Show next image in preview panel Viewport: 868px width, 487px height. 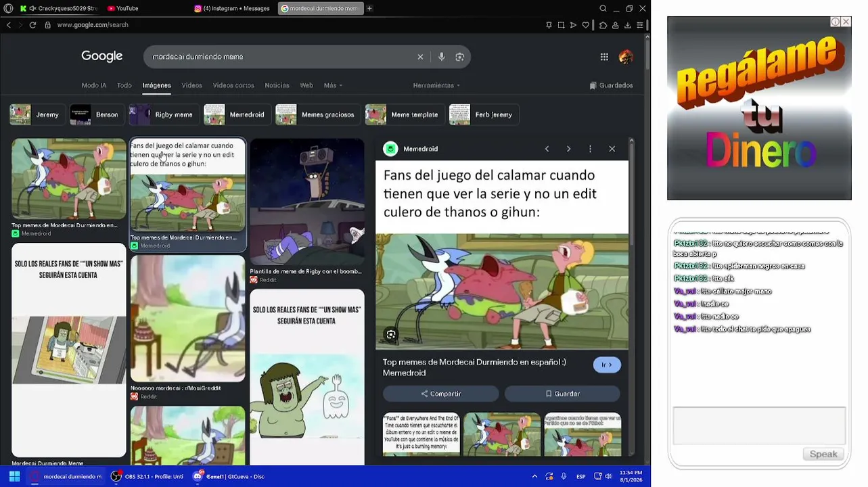pos(568,149)
